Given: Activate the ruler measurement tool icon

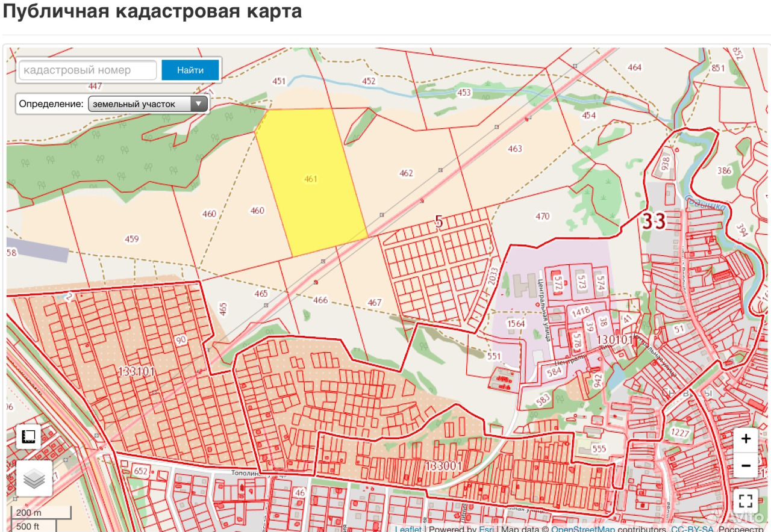Looking at the screenshot, I should pyautogui.click(x=29, y=437).
